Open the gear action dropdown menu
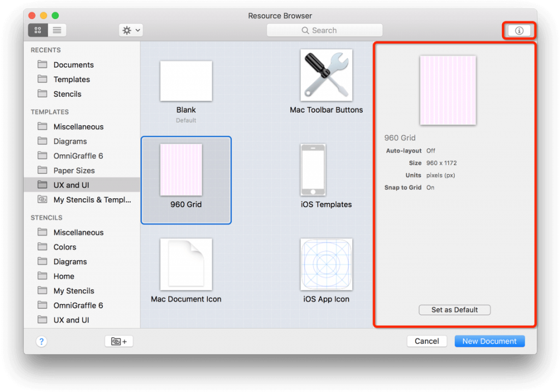560x392 pixels. tap(131, 30)
